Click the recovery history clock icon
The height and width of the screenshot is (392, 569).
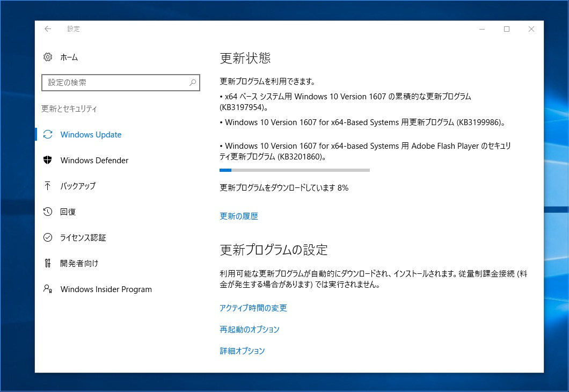tap(48, 212)
